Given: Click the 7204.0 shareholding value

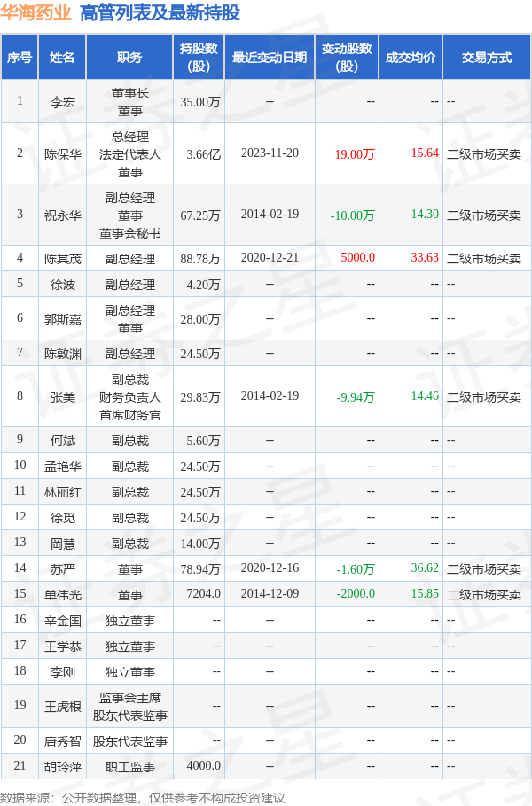Looking at the screenshot, I should click(204, 594).
